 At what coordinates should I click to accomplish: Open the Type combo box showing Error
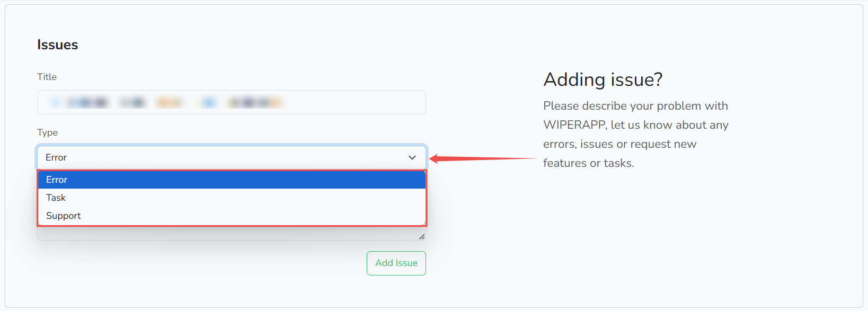pos(223,157)
